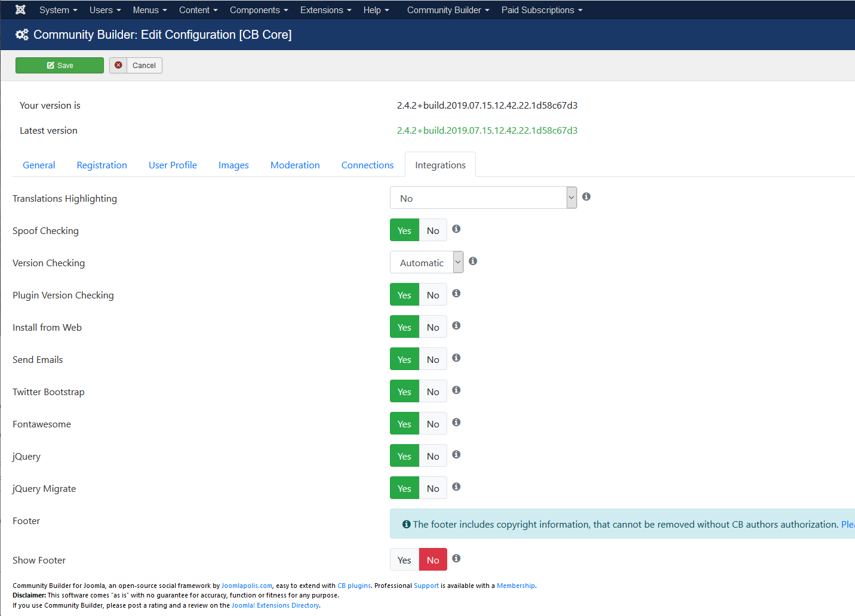The height and width of the screenshot is (616, 855).
Task: Open the Users menu
Action: click(x=105, y=10)
